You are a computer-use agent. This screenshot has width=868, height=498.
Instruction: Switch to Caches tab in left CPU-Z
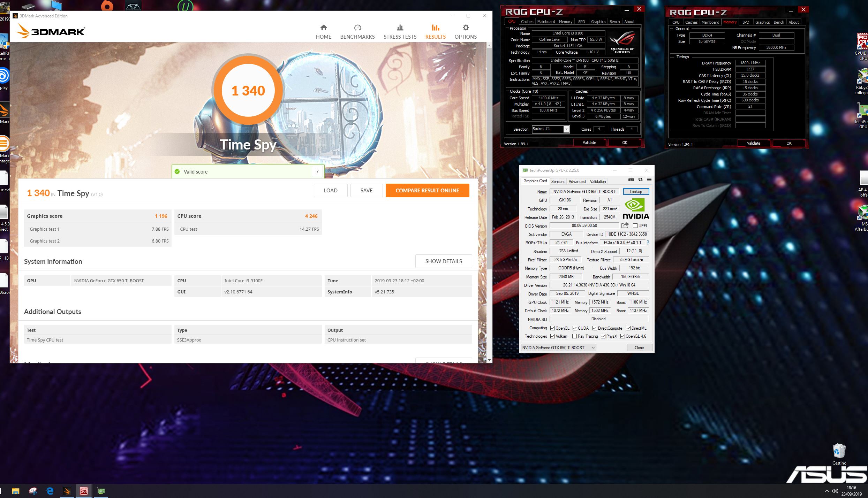(527, 22)
